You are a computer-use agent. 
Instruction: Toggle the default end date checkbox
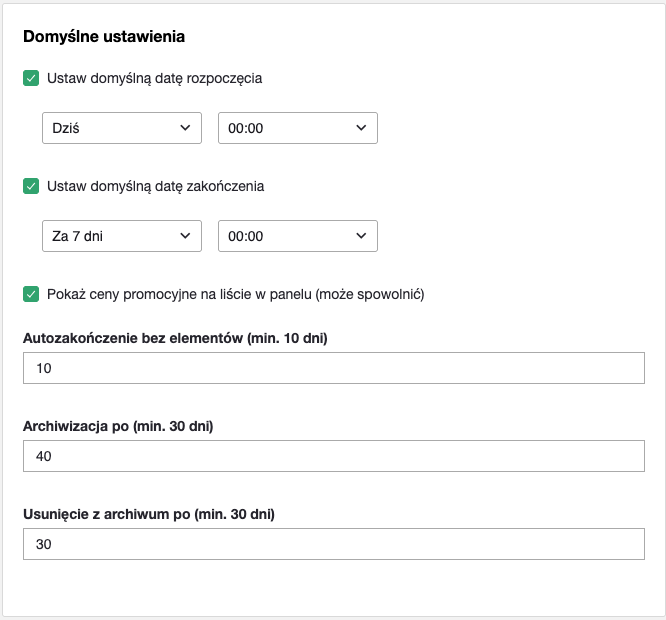coord(31,186)
